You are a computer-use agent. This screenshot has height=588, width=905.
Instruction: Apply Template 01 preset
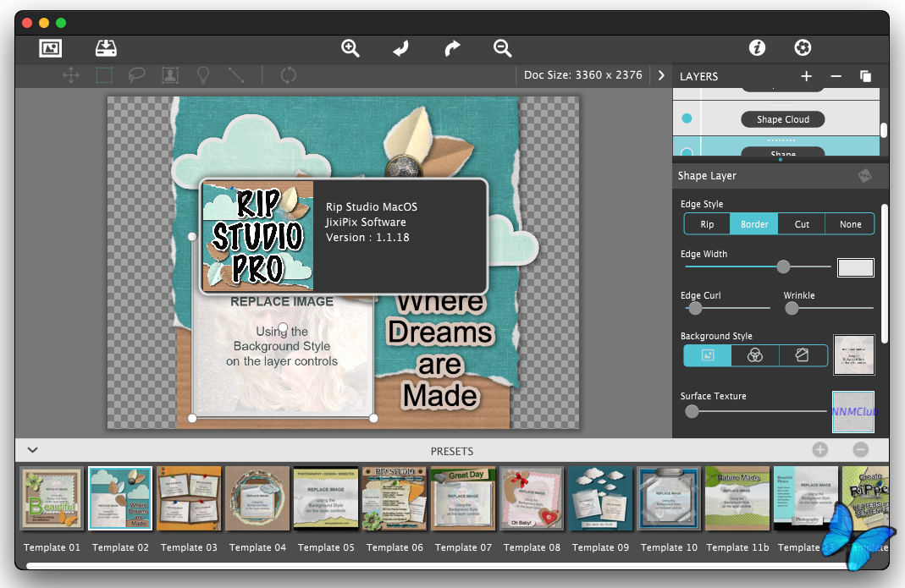click(x=52, y=498)
